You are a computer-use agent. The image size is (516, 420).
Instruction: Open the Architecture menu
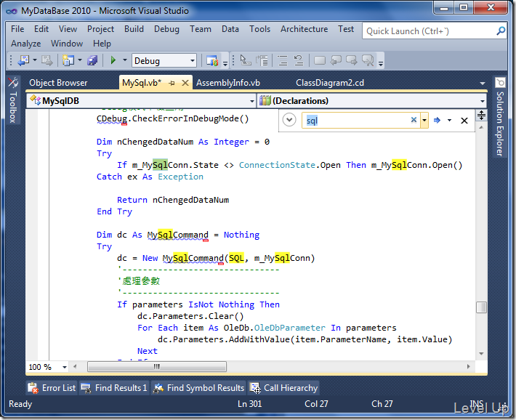[x=304, y=29]
